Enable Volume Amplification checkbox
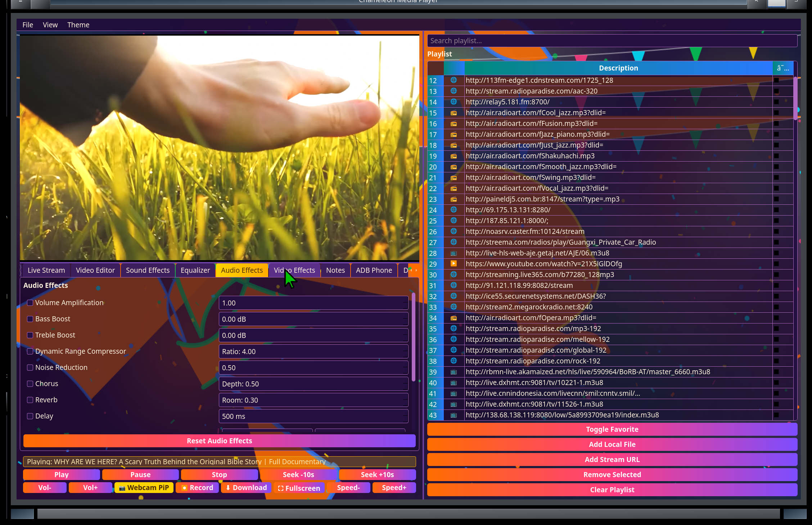 click(x=30, y=303)
